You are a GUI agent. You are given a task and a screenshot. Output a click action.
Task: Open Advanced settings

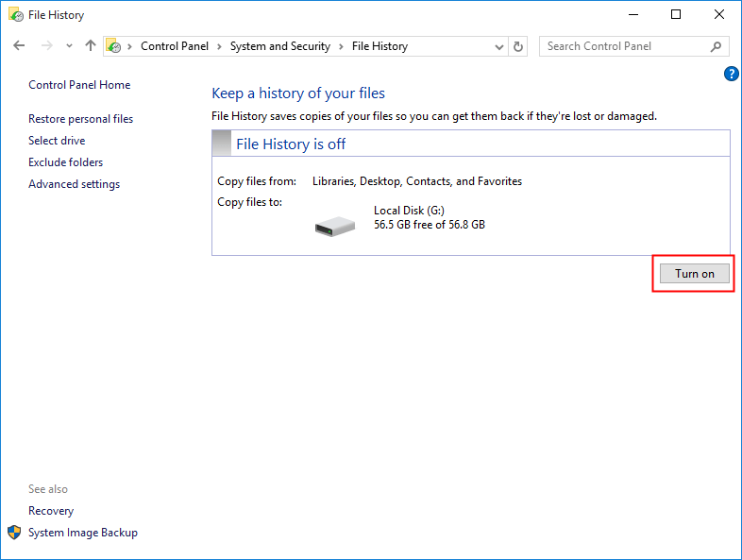point(74,184)
